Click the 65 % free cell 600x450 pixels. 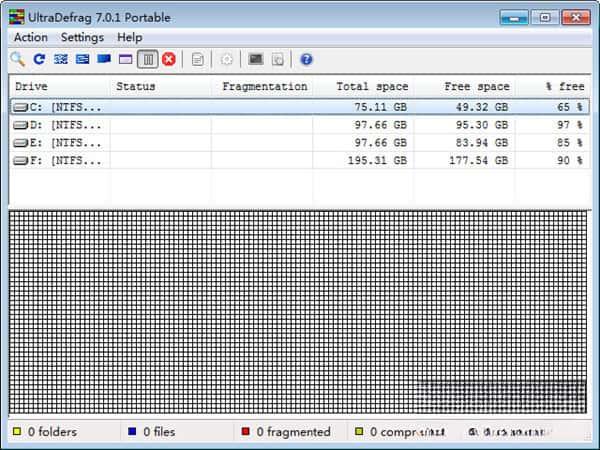[570, 107]
